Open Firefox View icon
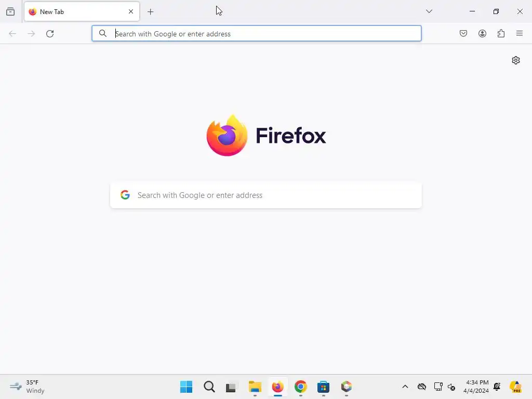 point(10,11)
